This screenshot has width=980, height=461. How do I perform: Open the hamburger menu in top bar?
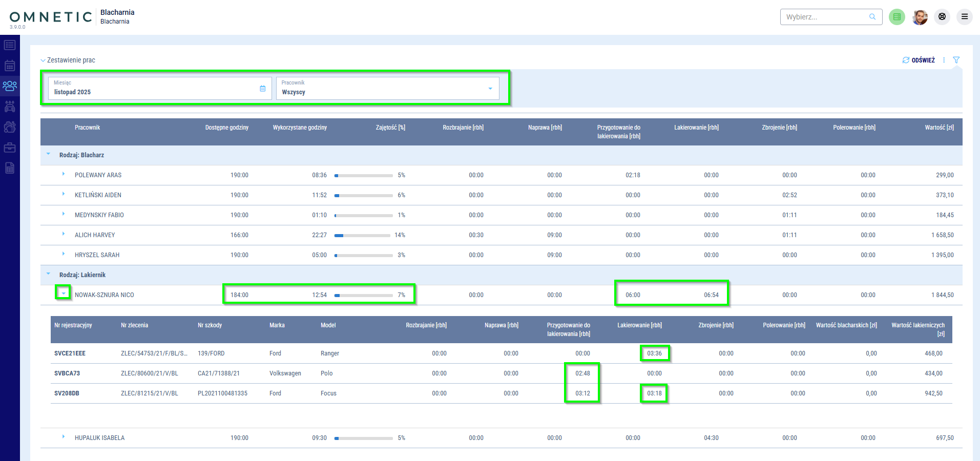tap(965, 17)
